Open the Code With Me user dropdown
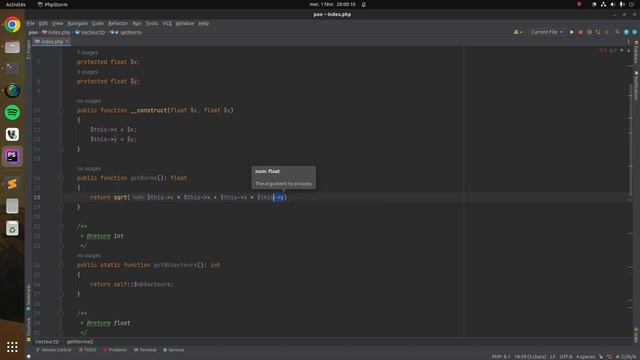 point(518,32)
